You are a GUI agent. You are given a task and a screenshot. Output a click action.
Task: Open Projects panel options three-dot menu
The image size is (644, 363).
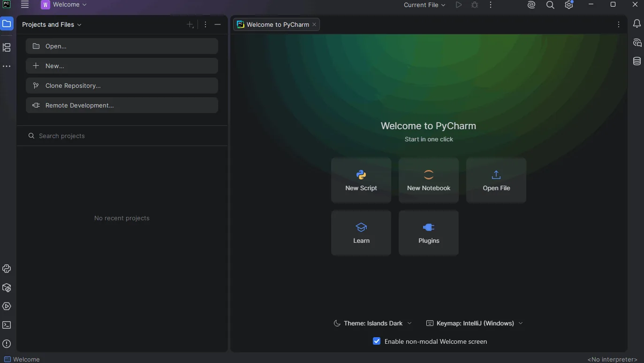pyautogui.click(x=205, y=24)
